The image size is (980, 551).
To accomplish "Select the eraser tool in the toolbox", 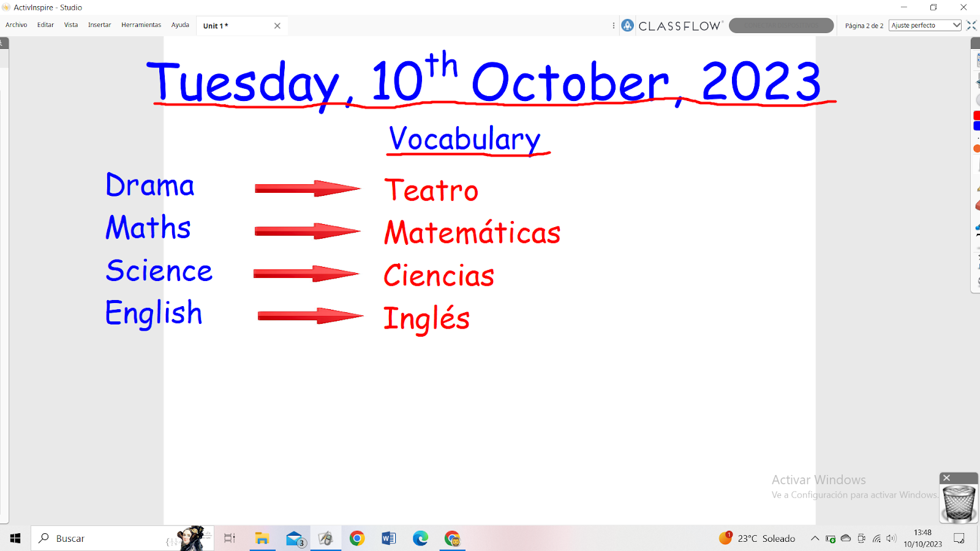I will (977, 205).
